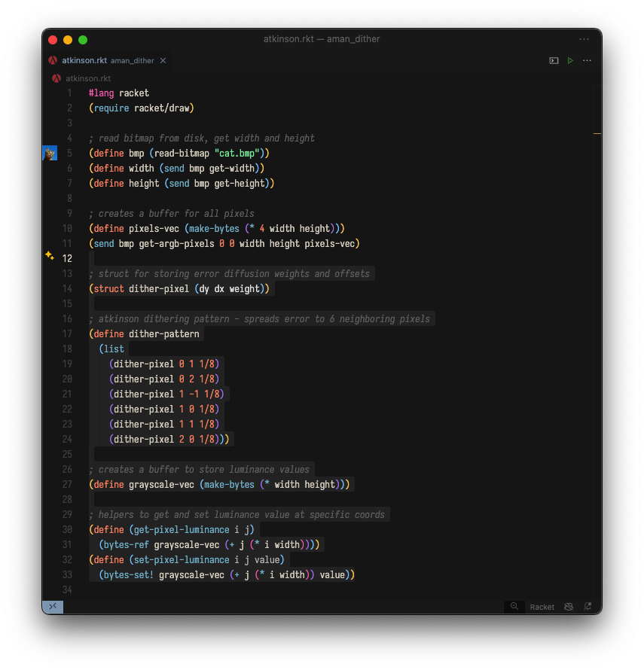Image resolution: width=644 pixels, height=670 pixels.
Task: Click the zoom magnifier icon in status bar
Action: coord(514,606)
